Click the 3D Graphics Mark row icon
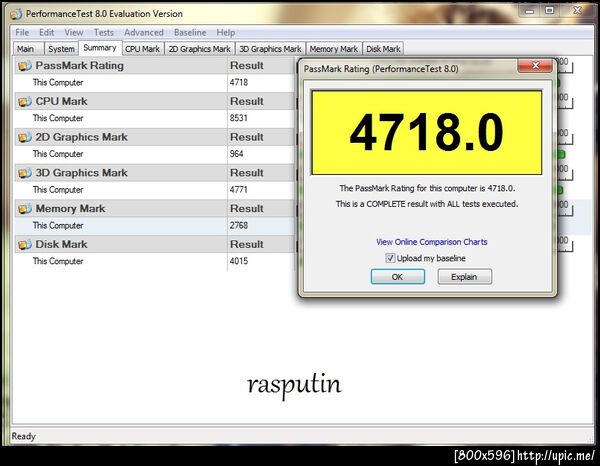Screen dimensions: 600x466 (x=24, y=173)
